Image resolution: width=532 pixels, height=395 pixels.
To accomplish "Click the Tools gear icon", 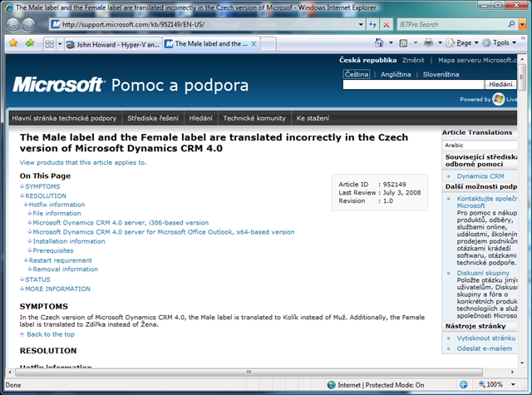I will pyautogui.click(x=486, y=42).
